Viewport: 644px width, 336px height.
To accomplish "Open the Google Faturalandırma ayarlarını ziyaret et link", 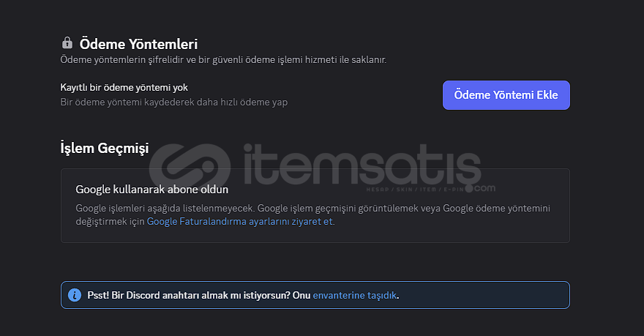I will pyautogui.click(x=240, y=221).
